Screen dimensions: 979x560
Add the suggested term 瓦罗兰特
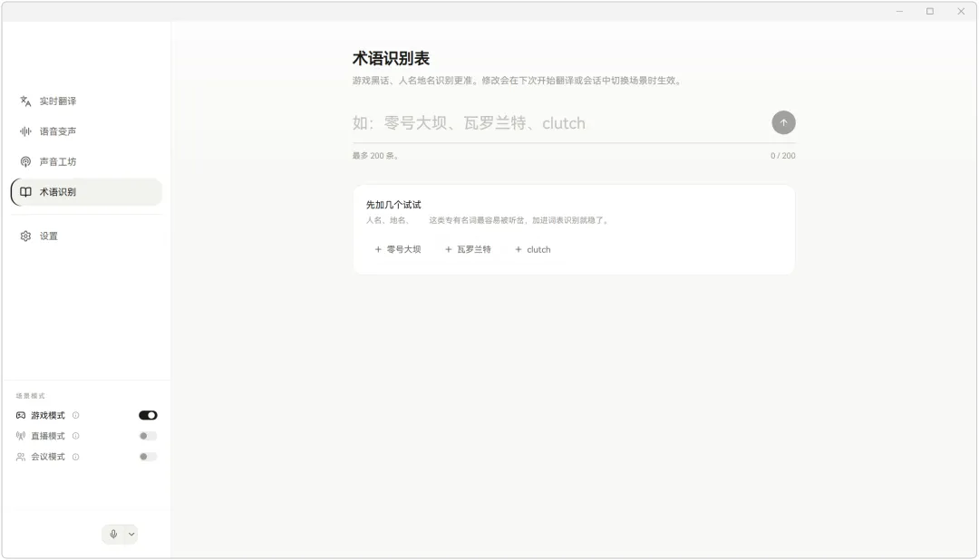[x=468, y=249]
